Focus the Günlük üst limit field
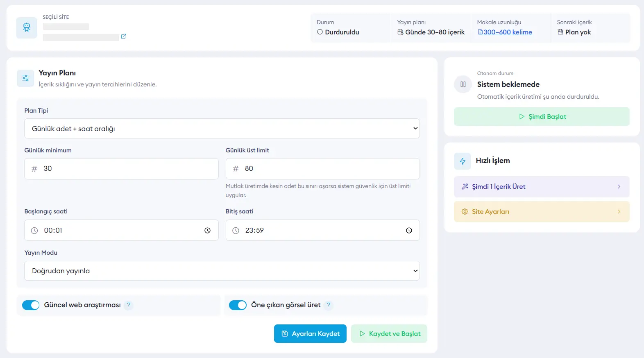Viewport: 644px width, 358px height. [322, 169]
